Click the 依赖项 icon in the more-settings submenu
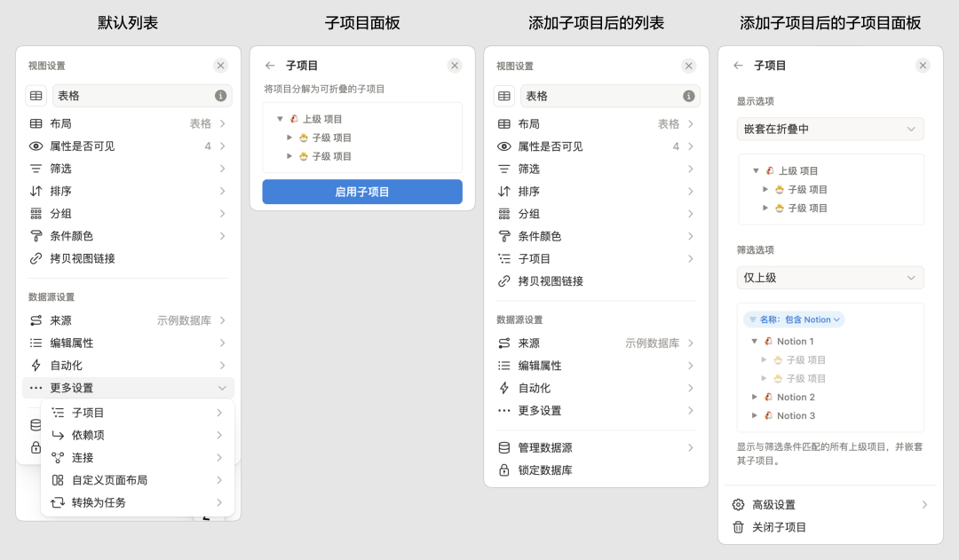The image size is (959, 560). point(58,435)
